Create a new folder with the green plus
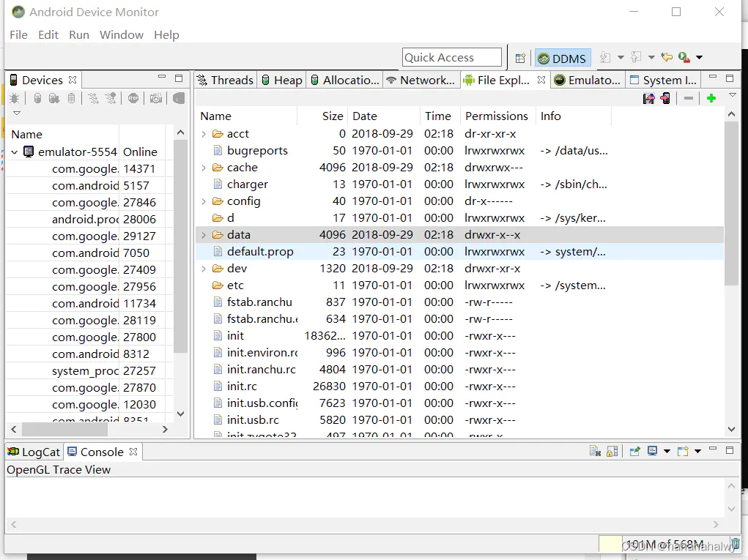This screenshot has width=748, height=560. point(711,98)
